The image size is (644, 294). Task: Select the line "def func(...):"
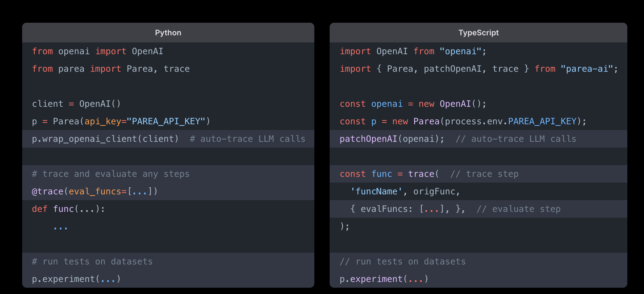click(x=68, y=209)
